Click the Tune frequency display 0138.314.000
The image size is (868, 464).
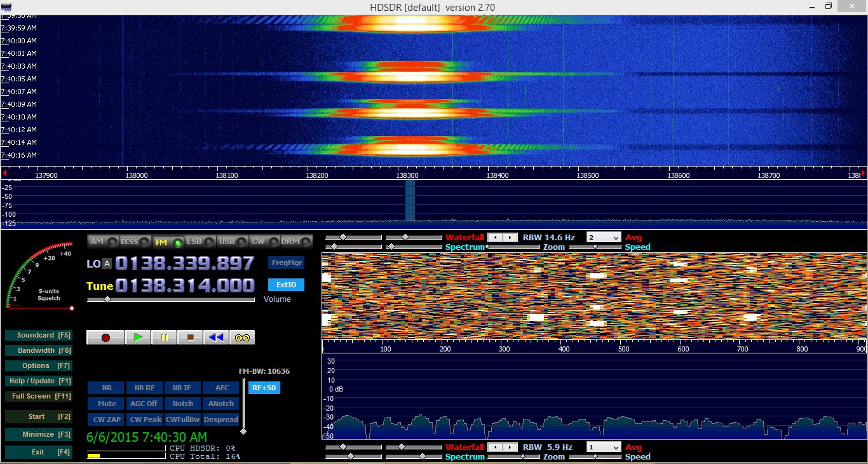point(184,285)
